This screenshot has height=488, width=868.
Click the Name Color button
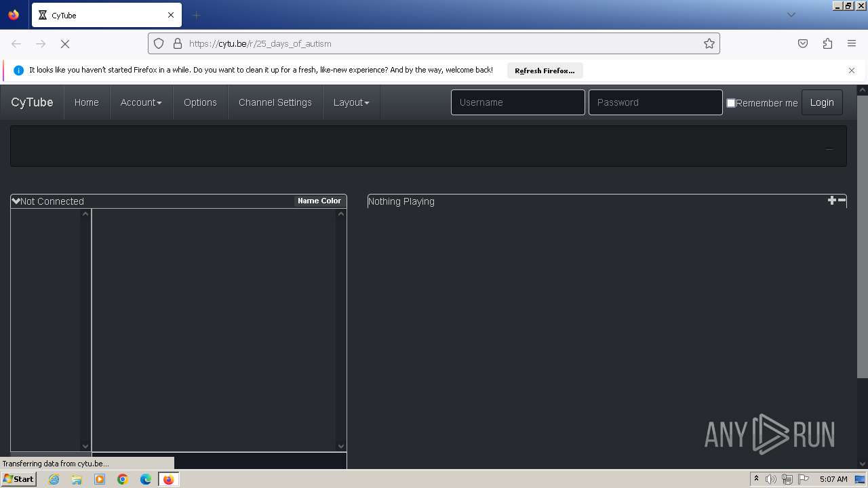(x=319, y=201)
